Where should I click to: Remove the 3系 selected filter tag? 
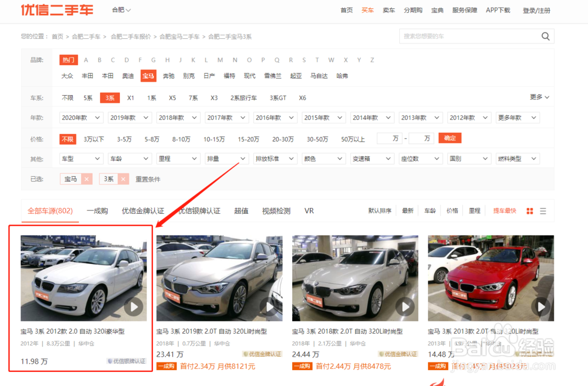click(123, 179)
